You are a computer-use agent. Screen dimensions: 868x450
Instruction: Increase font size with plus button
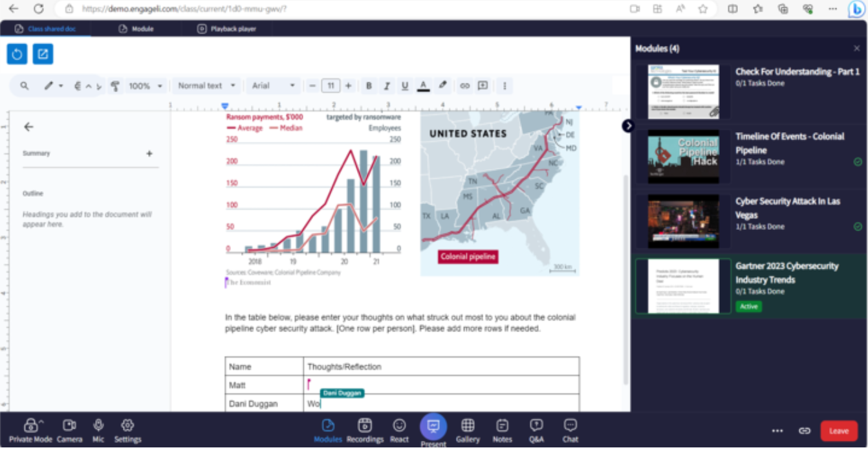coord(348,85)
